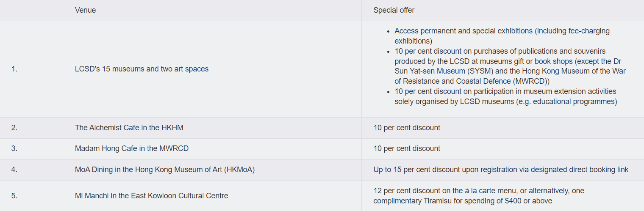Click Mi Manchi in East Kowloon Cultural Centre
Viewport: 644px width, 211px height.
[x=151, y=196]
